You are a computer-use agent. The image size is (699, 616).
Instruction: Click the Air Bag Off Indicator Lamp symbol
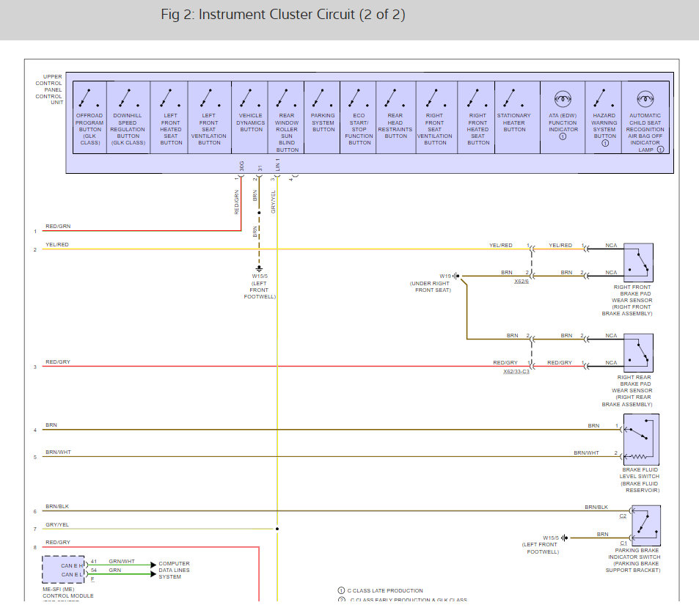645,98
